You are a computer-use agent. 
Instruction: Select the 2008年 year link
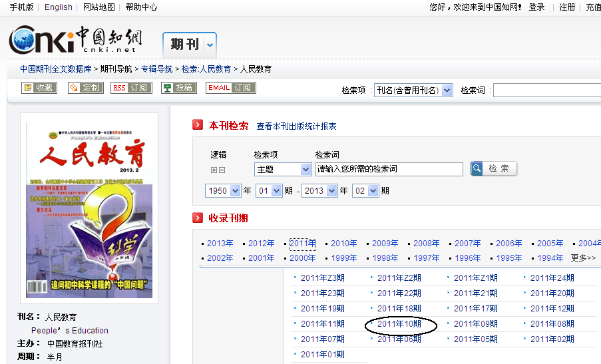click(426, 244)
